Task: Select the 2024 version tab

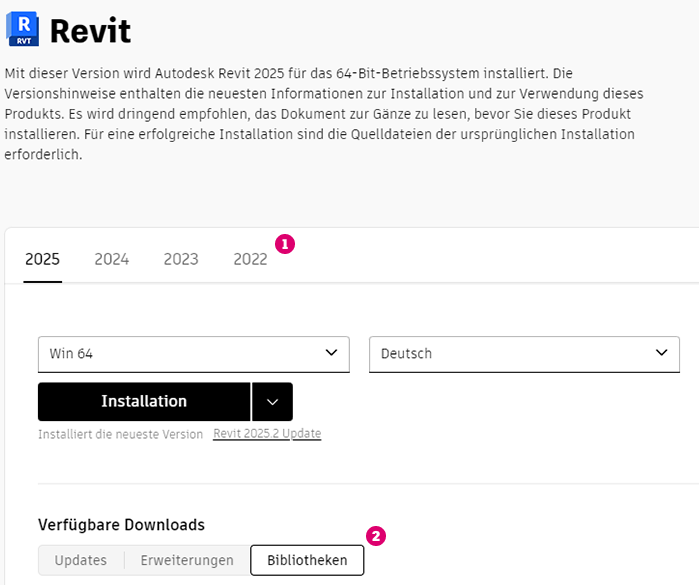Action: coord(112,260)
